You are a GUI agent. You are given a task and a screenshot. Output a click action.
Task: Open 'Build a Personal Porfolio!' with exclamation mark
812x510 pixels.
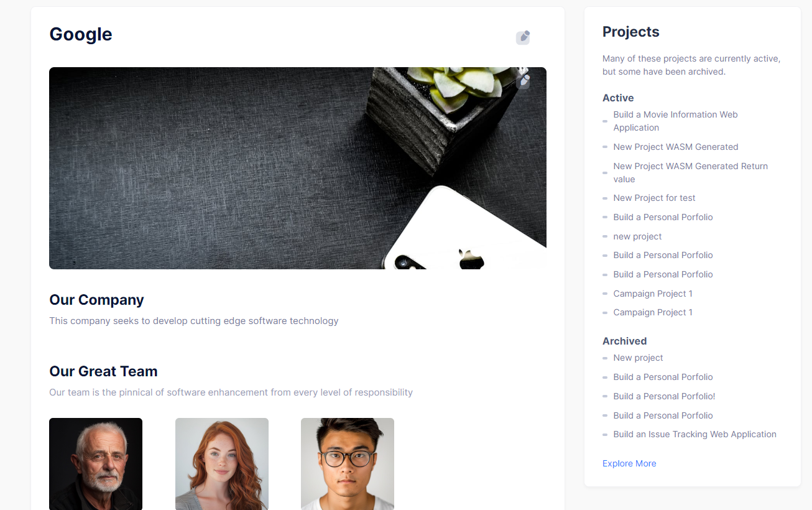click(x=664, y=396)
